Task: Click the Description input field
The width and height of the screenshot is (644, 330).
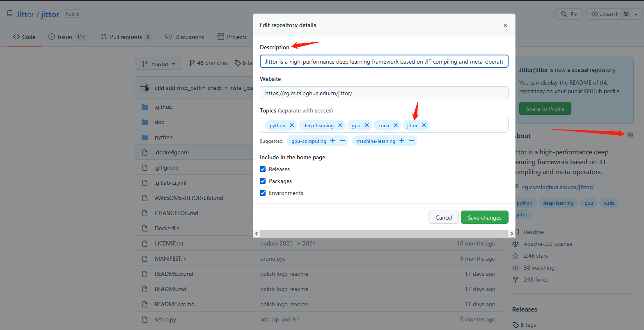Action: [384, 62]
